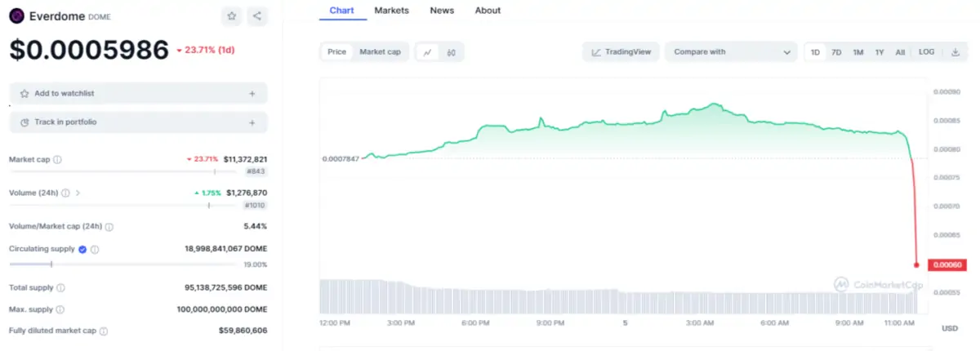
Task: Show Fully diluted market cap info
Action: click(x=104, y=331)
